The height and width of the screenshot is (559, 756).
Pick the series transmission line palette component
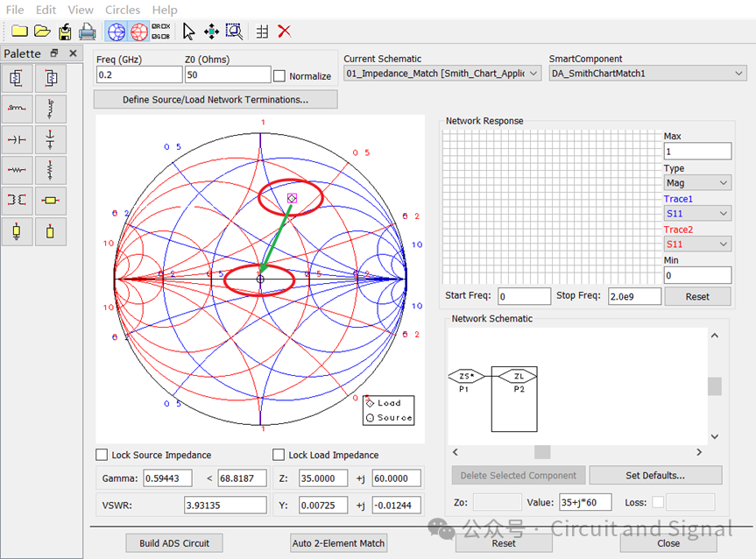click(50, 200)
